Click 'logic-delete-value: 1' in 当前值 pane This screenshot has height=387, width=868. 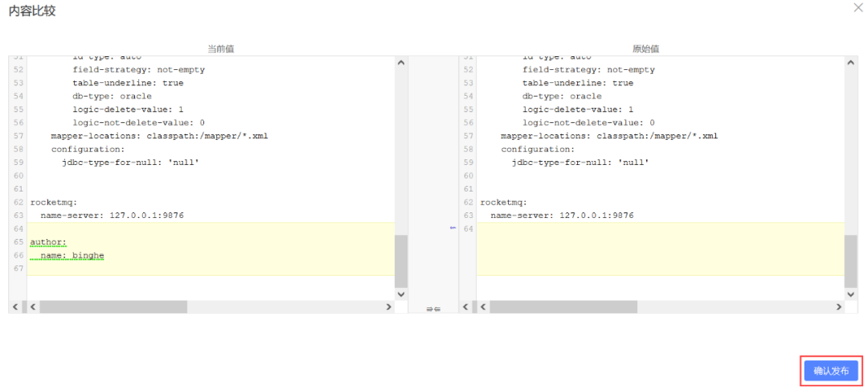tap(128, 109)
